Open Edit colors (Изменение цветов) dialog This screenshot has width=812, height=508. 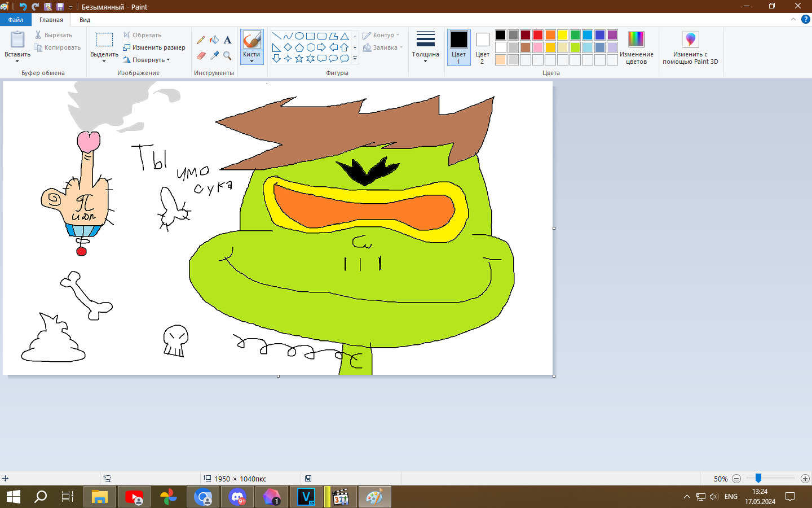coord(636,47)
